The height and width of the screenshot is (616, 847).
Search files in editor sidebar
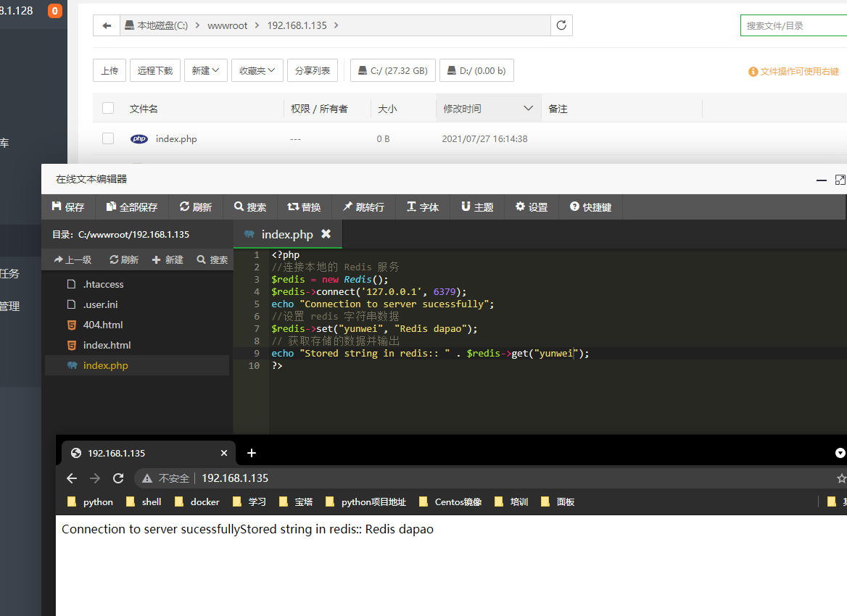pos(212,259)
